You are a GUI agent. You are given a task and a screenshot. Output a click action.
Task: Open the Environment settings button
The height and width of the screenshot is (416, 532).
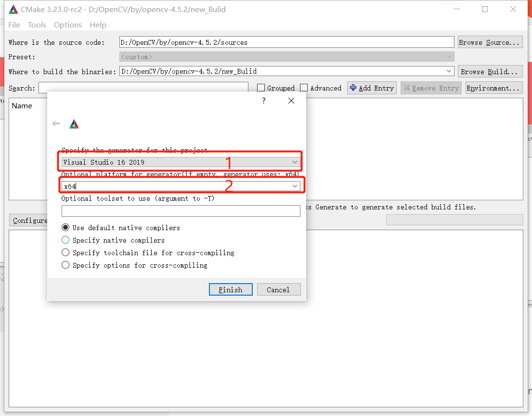493,88
